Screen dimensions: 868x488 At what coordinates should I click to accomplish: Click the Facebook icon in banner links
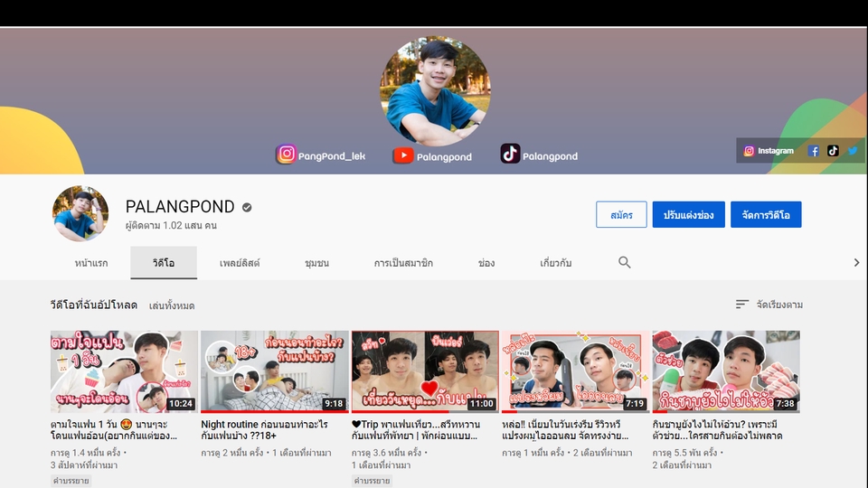pos(813,151)
